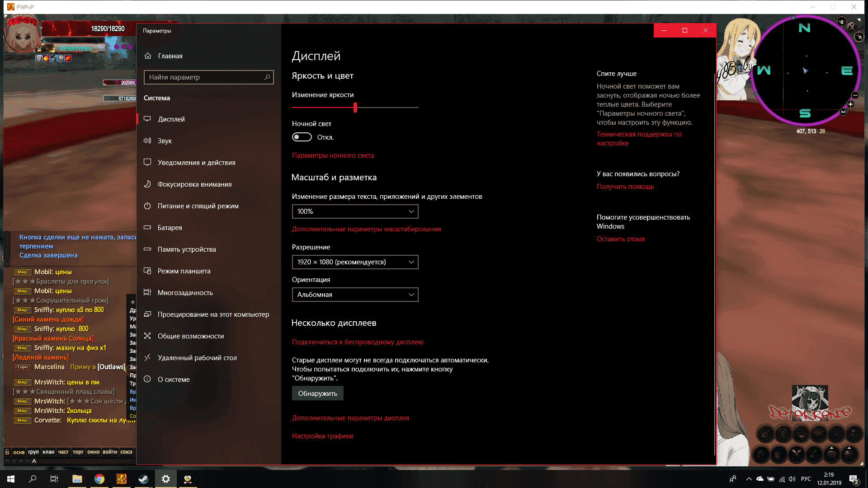Click the search magnifier in Найти параметр
The width and height of the screenshot is (868, 488).
[267, 77]
